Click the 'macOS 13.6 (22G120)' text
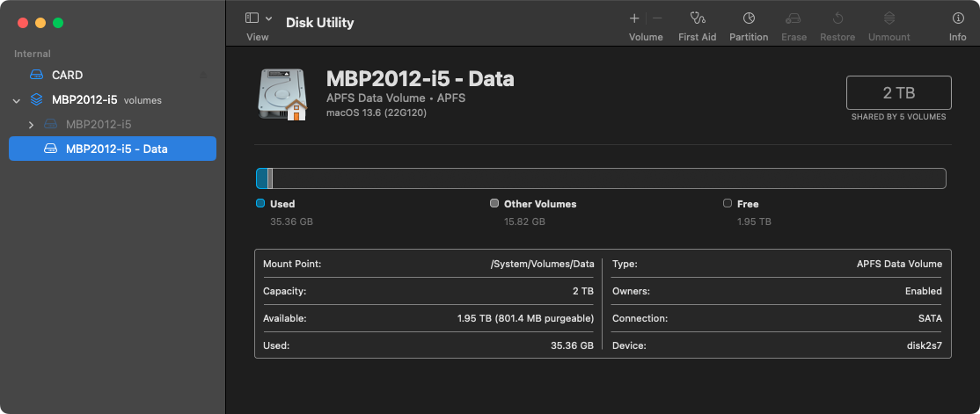Image resolution: width=980 pixels, height=414 pixels. (377, 113)
